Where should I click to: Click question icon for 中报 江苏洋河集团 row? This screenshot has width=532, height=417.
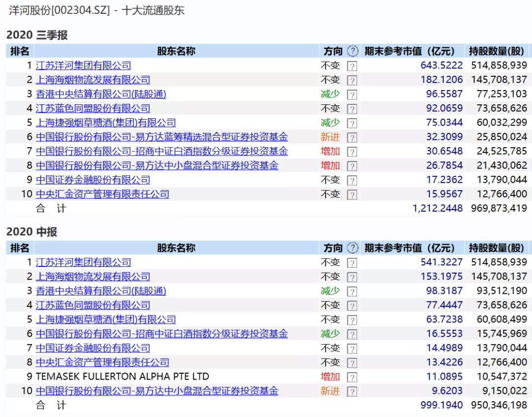352,263
